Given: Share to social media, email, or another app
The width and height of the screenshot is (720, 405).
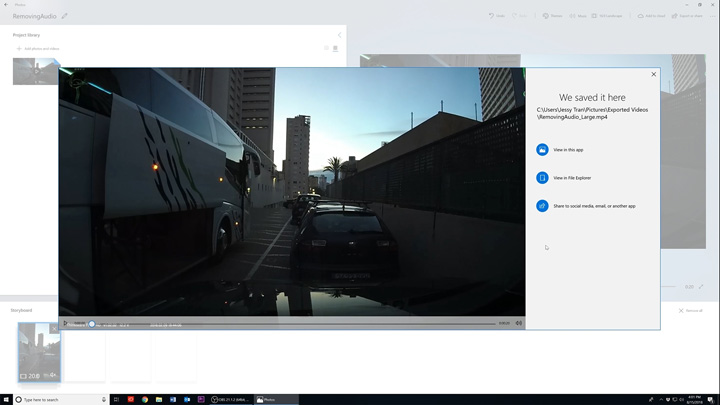Looking at the screenshot, I should tap(593, 206).
